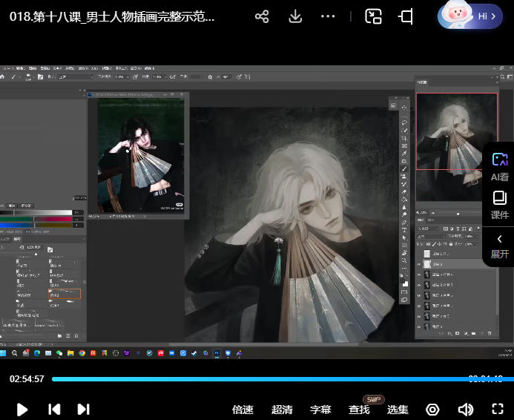Go to the previous video

(54, 409)
